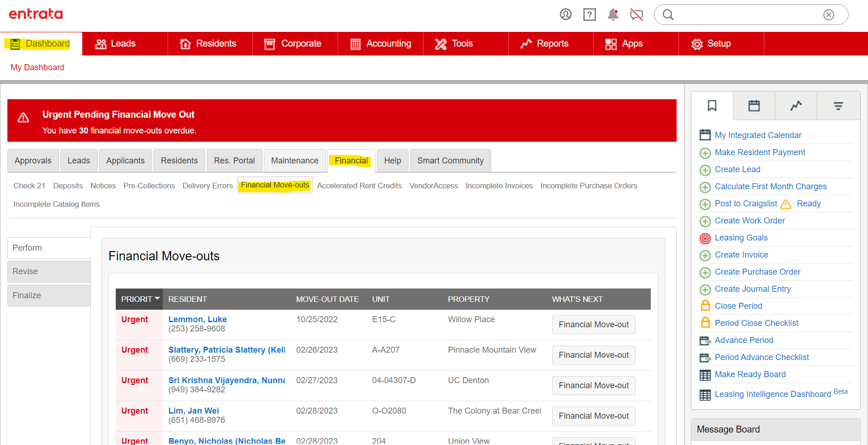
Task: Clear the search field with X icon
Action: [x=829, y=15]
